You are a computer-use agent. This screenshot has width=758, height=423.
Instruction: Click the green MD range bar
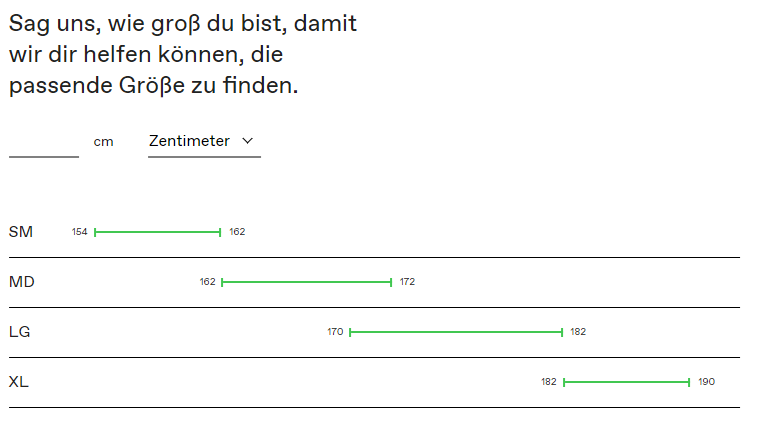[306, 282]
